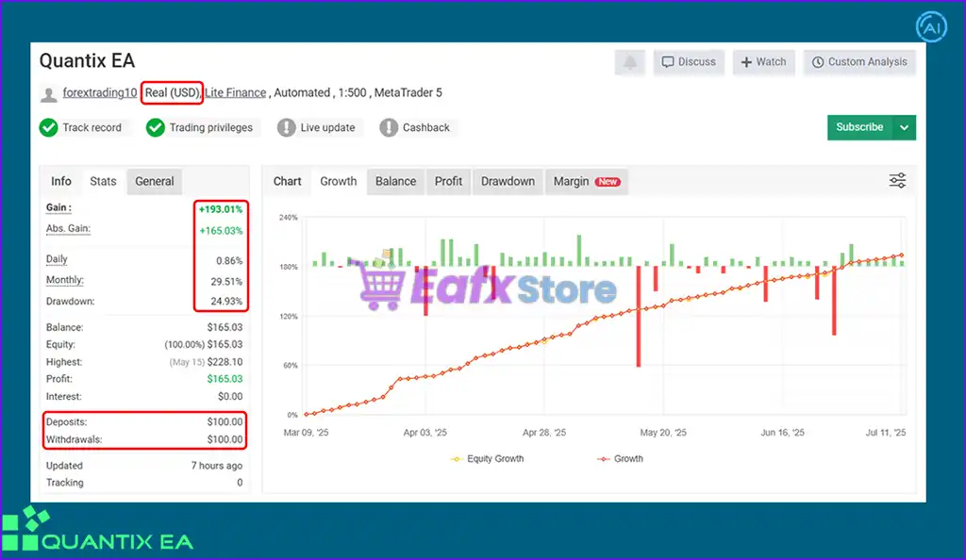Click the 'Mar 09, '25' axis label

coord(306,433)
